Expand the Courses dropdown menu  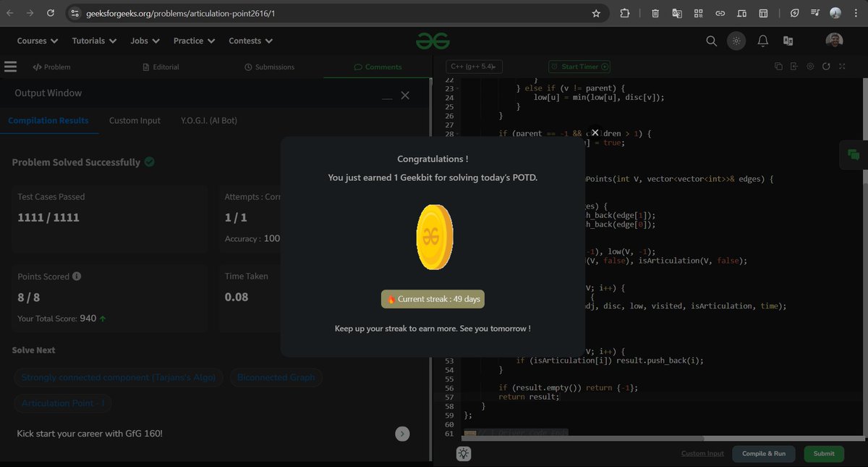[38, 41]
